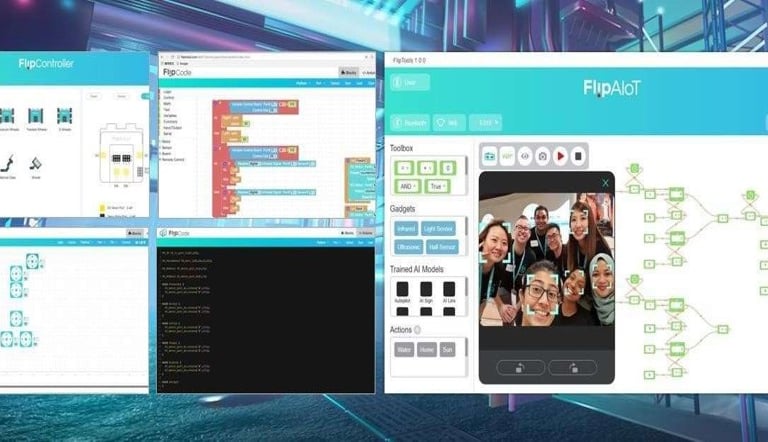Click the rotate left button under the camera image
Screen dimensions: 768x442
point(521,368)
